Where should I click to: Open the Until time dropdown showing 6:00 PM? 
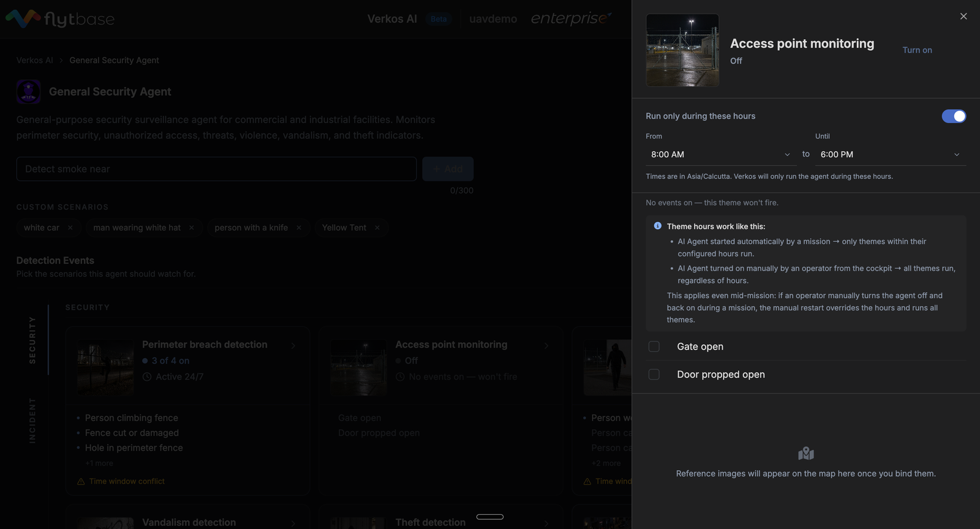pos(891,154)
